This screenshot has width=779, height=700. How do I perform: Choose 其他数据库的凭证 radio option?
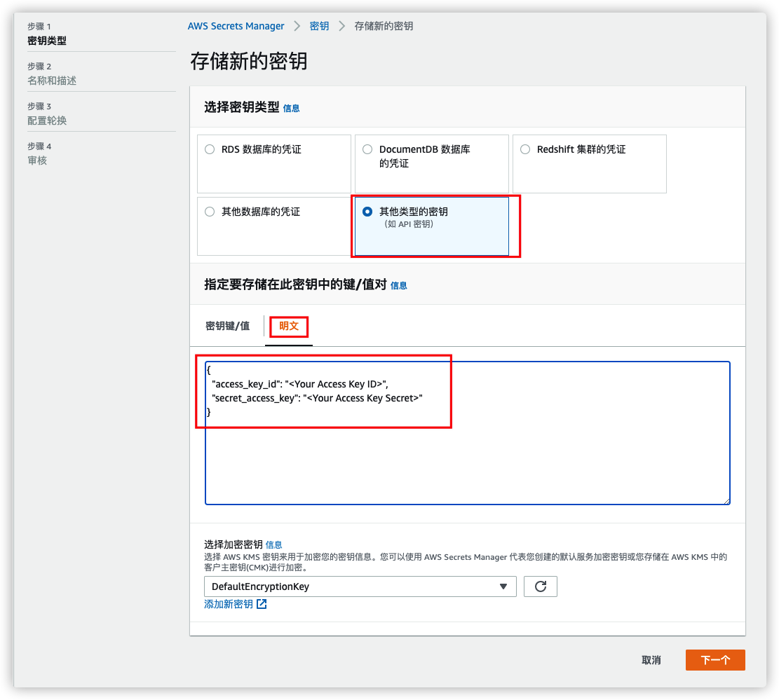point(210,212)
